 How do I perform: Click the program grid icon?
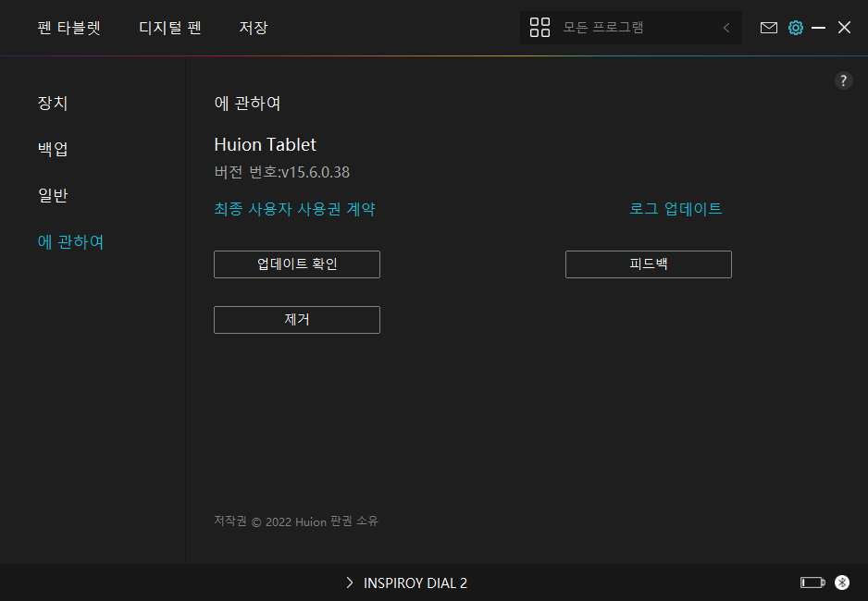coord(539,28)
